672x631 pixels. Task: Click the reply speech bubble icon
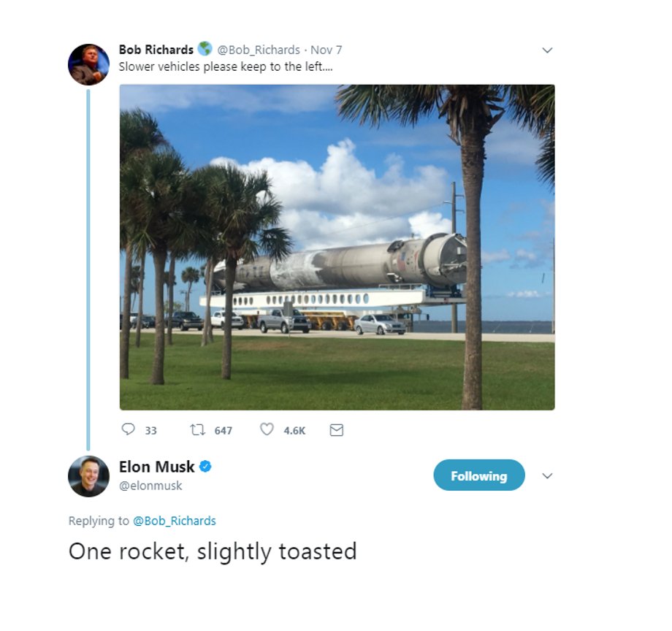pyautogui.click(x=128, y=429)
